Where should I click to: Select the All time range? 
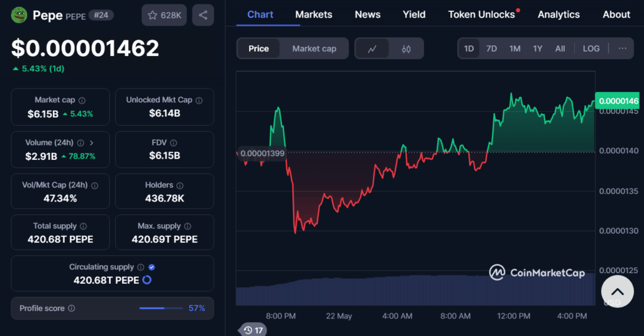point(560,48)
